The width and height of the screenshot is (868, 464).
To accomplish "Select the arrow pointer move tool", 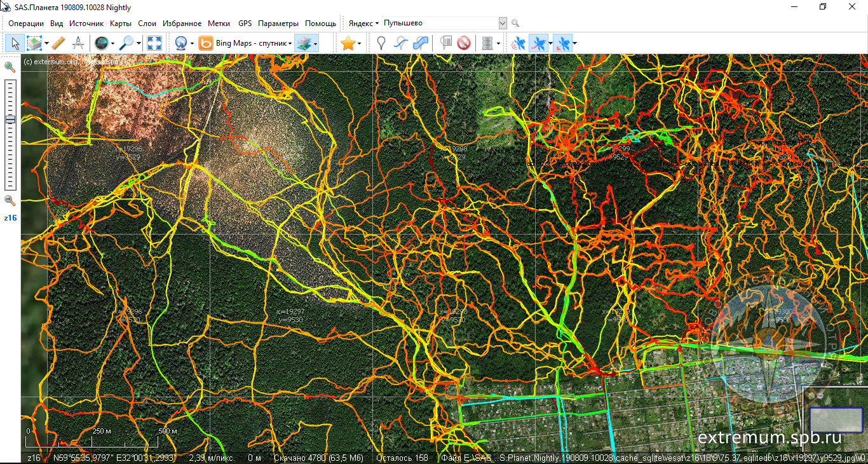I will coord(15,43).
